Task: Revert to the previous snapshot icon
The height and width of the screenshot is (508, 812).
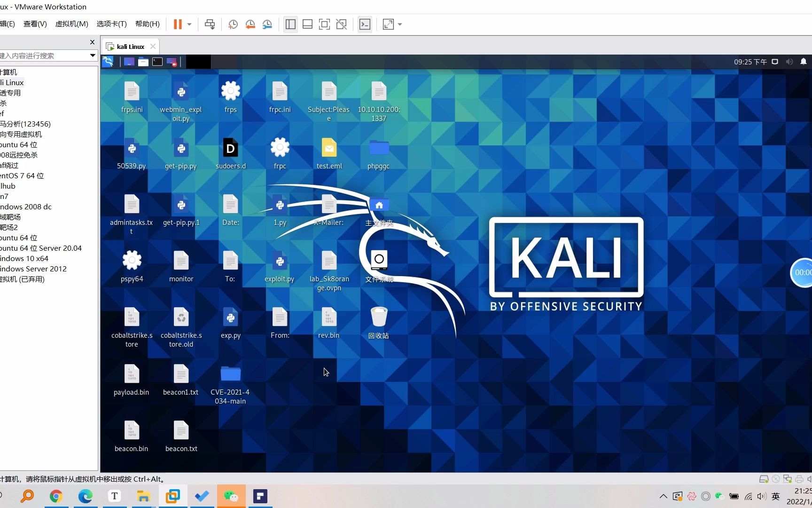Action: pos(250,24)
